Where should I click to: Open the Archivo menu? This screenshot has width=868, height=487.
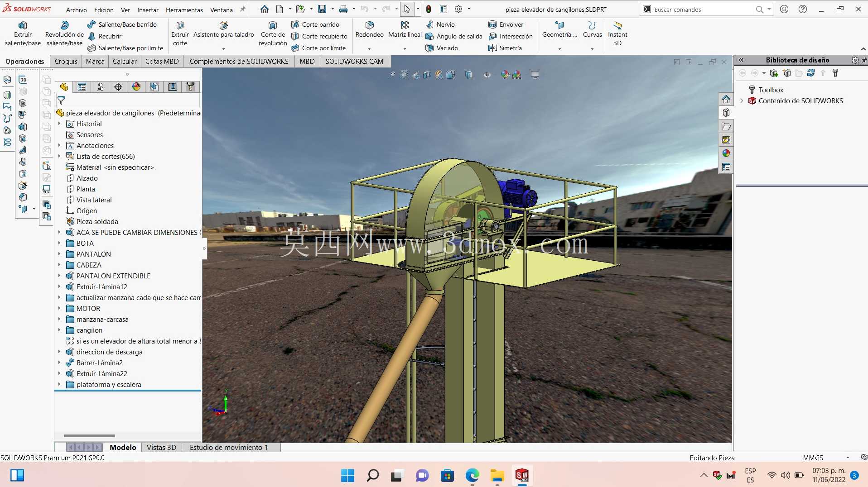click(77, 10)
